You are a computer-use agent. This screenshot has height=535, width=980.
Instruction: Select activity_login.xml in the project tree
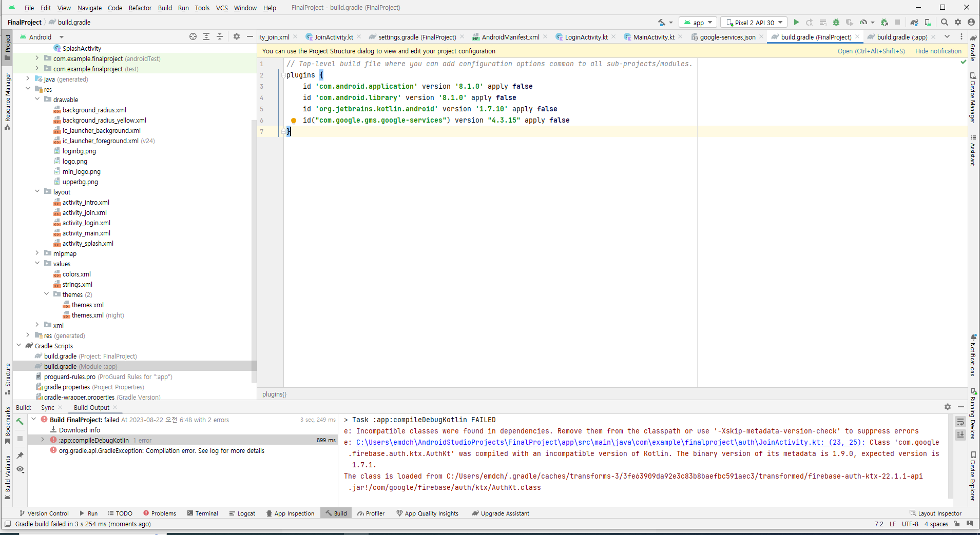point(86,223)
